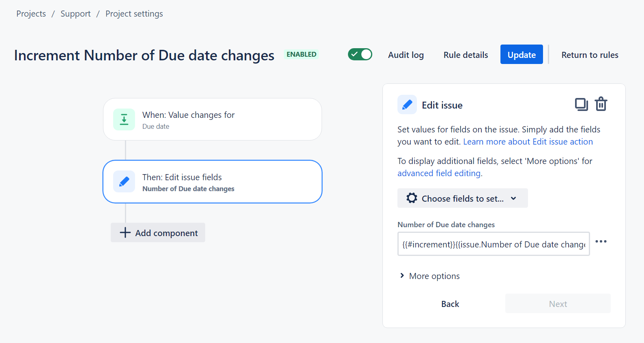Open Learn more about Edit issue action link
Screen dimensions: 644x343
click(528, 142)
